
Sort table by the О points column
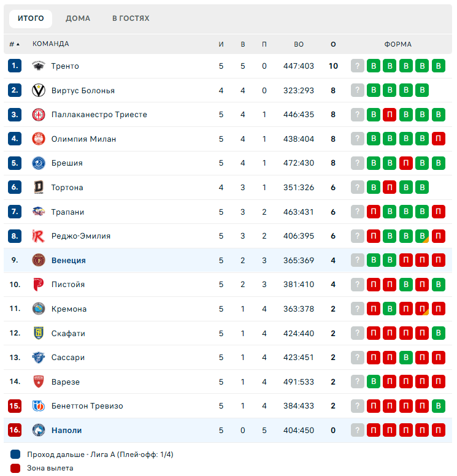[x=333, y=44]
